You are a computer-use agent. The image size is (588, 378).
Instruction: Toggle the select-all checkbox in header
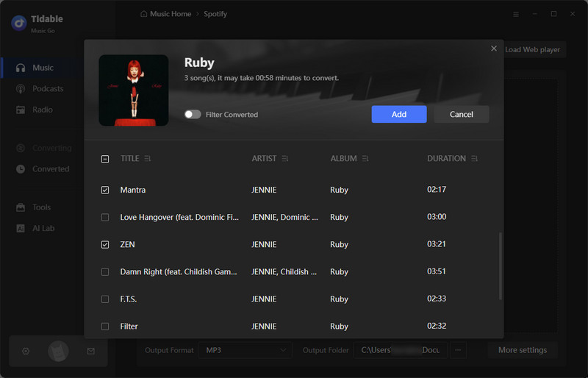tap(105, 159)
